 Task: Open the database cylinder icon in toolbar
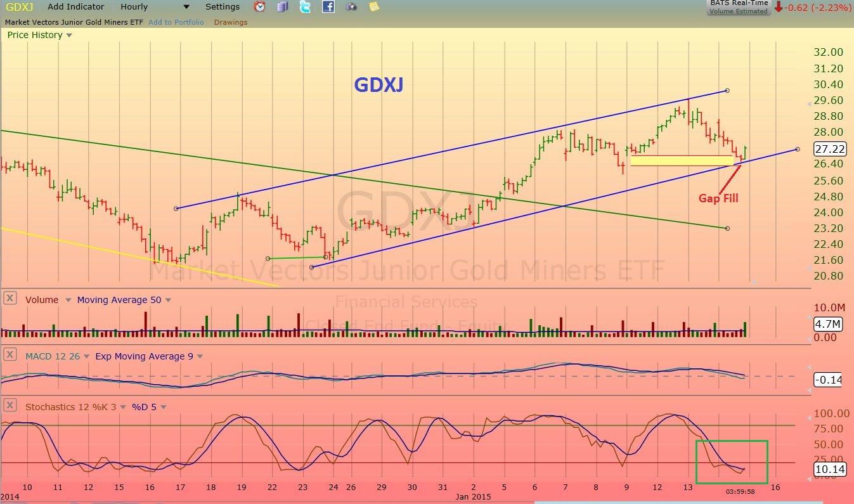(x=283, y=7)
